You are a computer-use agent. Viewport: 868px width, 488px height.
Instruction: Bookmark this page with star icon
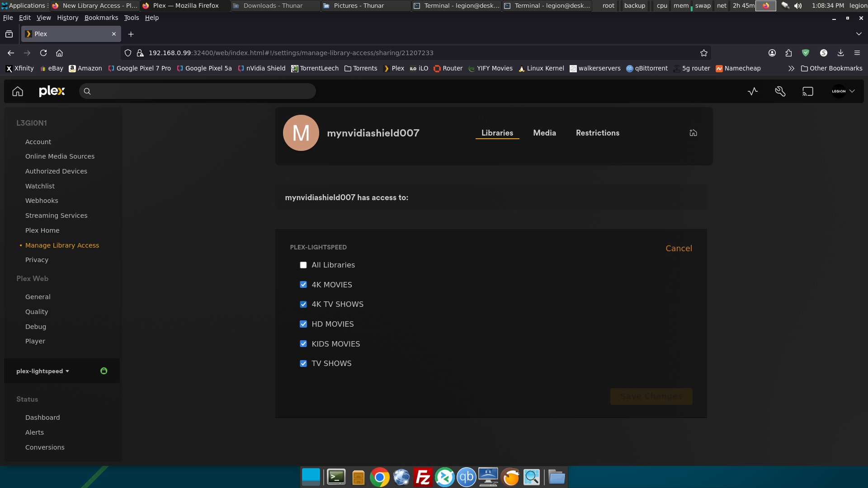coord(704,53)
